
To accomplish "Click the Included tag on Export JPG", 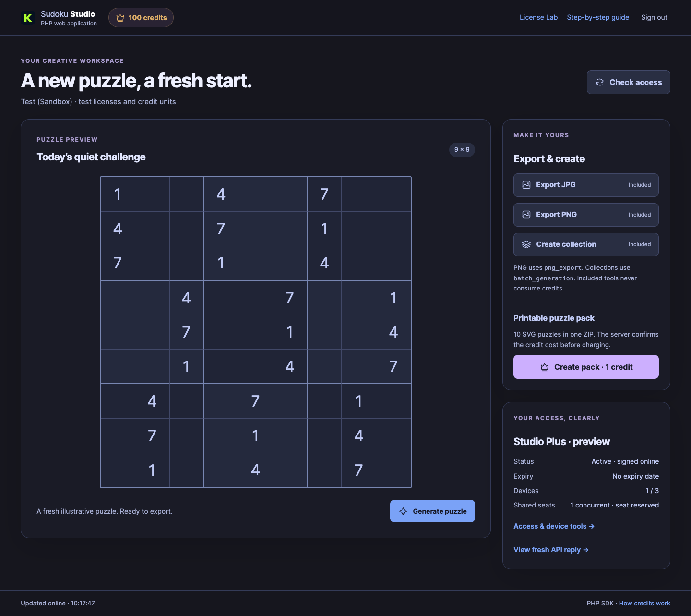I will [640, 185].
